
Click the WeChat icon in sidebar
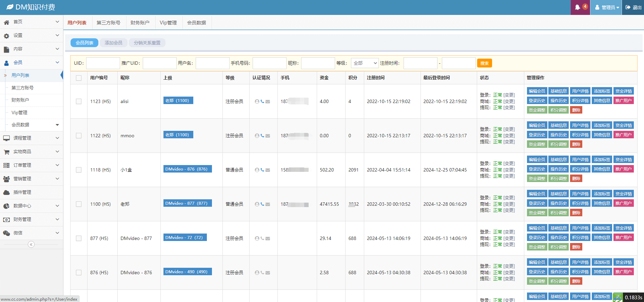(6, 233)
